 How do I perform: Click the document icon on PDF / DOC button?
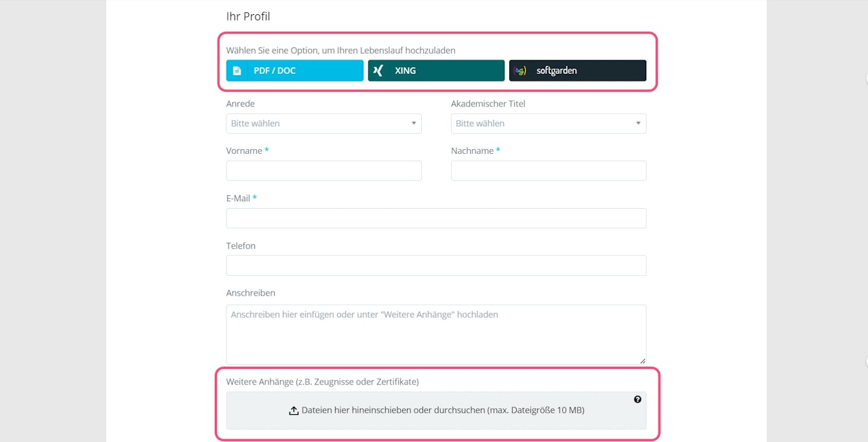[x=237, y=71]
